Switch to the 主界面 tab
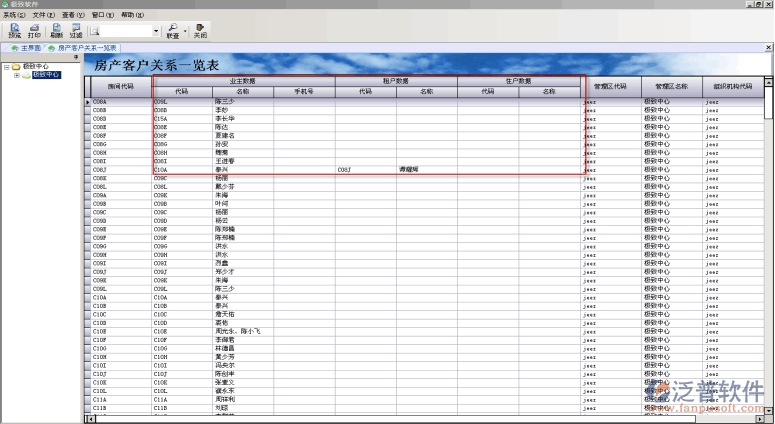Image resolution: width=775 pixels, height=424 pixels. click(27, 47)
